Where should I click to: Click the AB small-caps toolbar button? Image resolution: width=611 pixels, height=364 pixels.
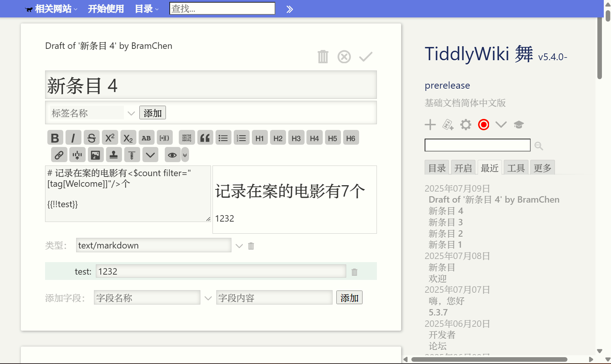pos(146,138)
